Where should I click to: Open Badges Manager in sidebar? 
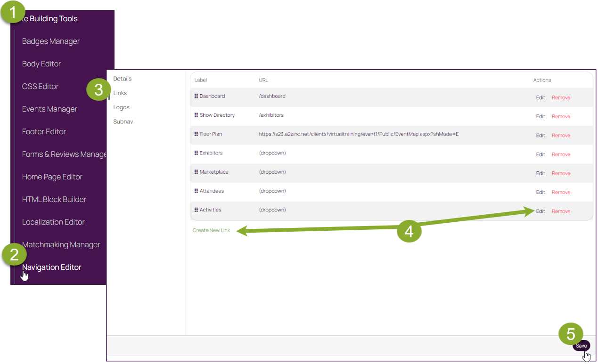click(51, 41)
